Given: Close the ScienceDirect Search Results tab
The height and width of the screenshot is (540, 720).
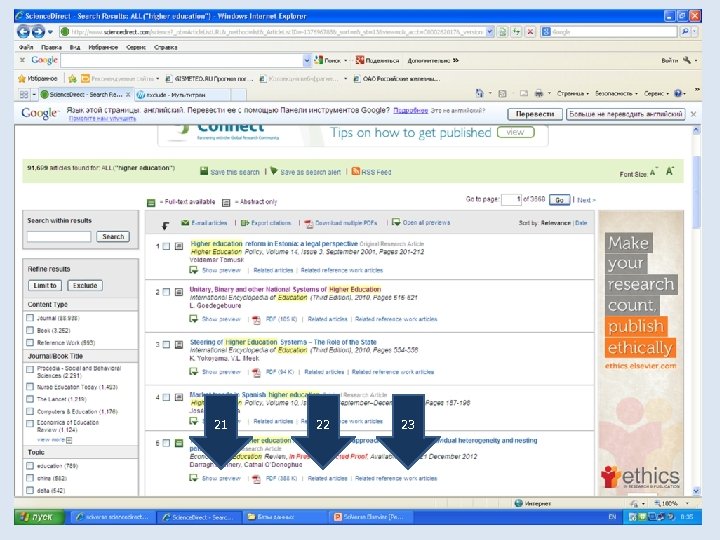Looking at the screenshot, I should (128, 95).
